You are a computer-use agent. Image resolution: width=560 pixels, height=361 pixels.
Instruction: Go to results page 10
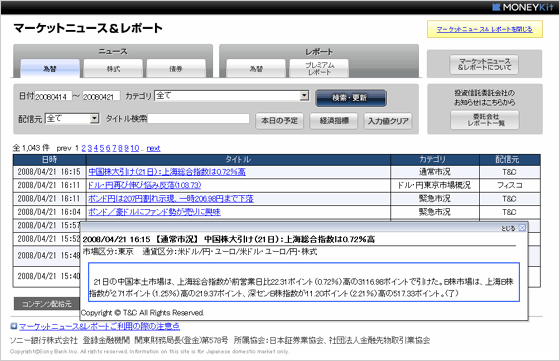click(135, 148)
